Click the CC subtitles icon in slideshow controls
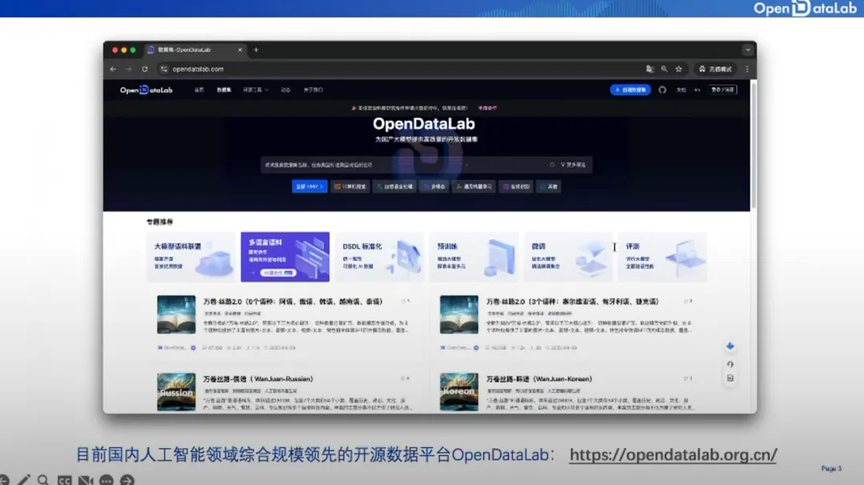The height and width of the screenshot is (485, 864). [64, 480]
